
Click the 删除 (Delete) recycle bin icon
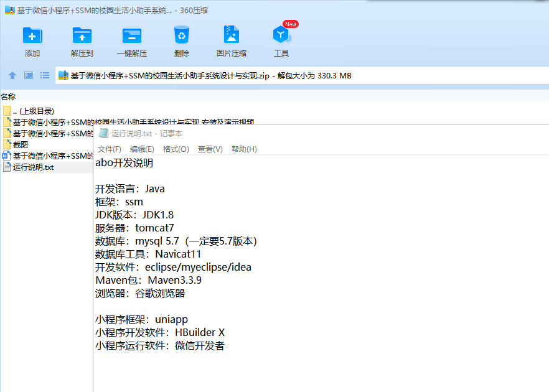[x=181, y=35]
